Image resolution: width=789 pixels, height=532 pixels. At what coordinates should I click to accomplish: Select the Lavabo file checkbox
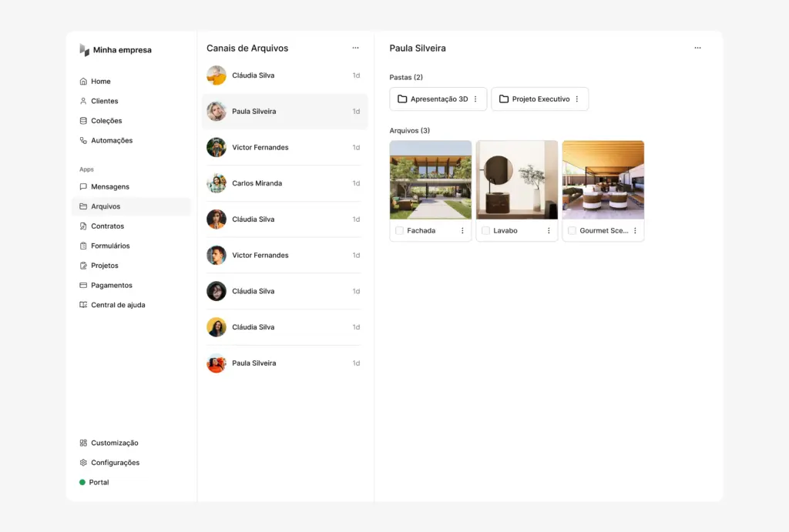[x=485, y=229]
